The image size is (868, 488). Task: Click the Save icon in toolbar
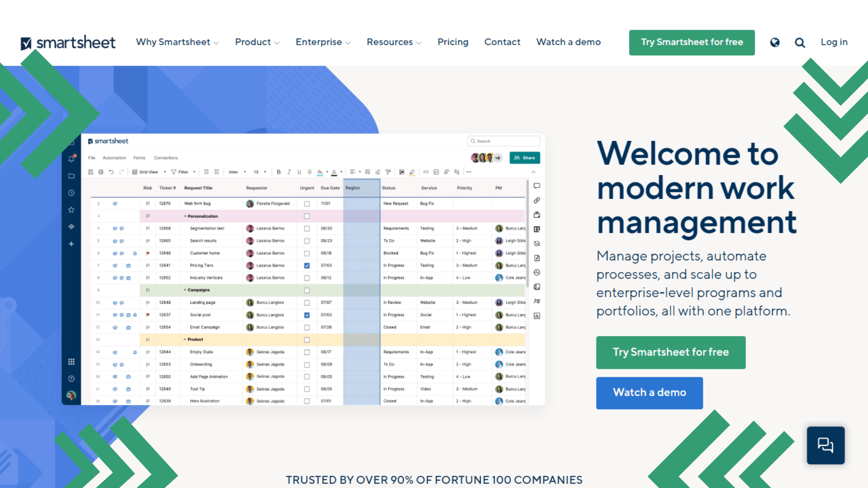90,172
